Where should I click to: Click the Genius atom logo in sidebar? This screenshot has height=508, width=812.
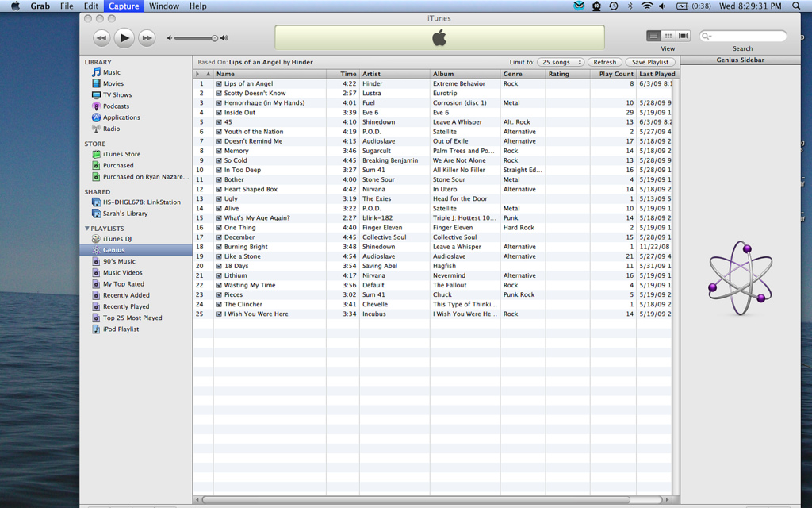click(741, 278)
